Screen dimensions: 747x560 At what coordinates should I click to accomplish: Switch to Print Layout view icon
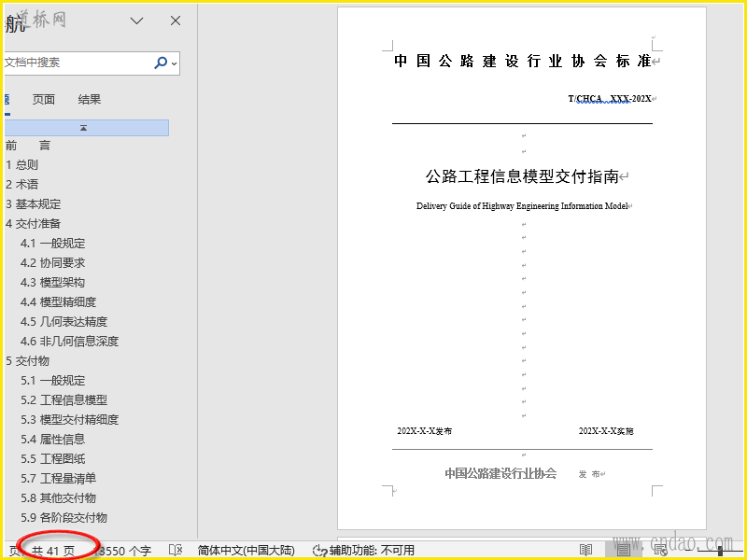click(x=624, y=551)
